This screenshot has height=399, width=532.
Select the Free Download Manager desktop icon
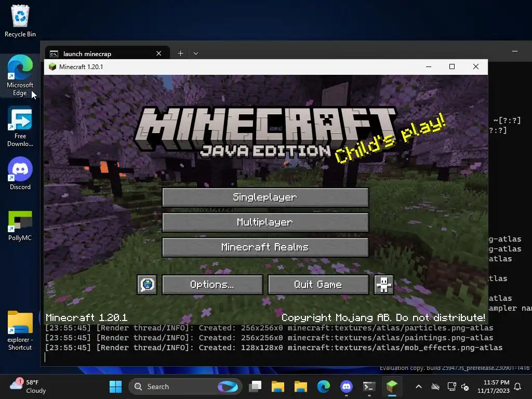20,126
